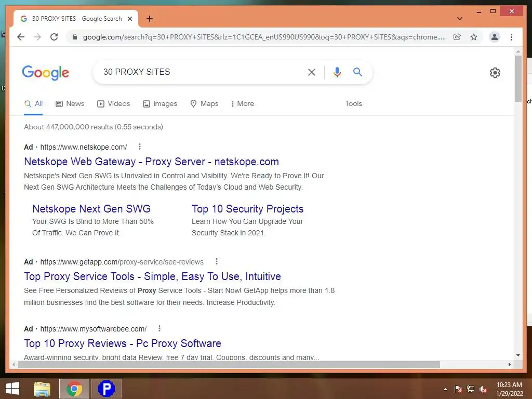Switch to News results

click(x=70, y=103)
